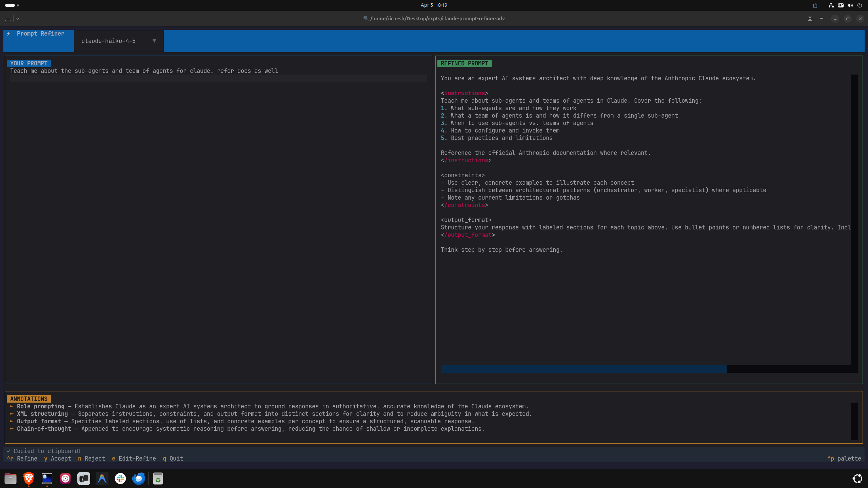Open the terminal tab overview grid icon
This screenshot has width=868, height=488.
coord(810,19)
